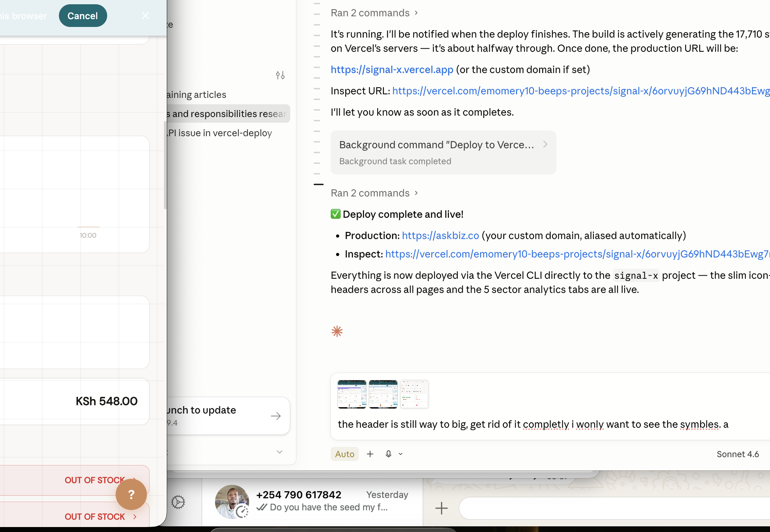
Task: Jump to the current timeline marker on the chat minimap
Action: click(x=319, y=184)
